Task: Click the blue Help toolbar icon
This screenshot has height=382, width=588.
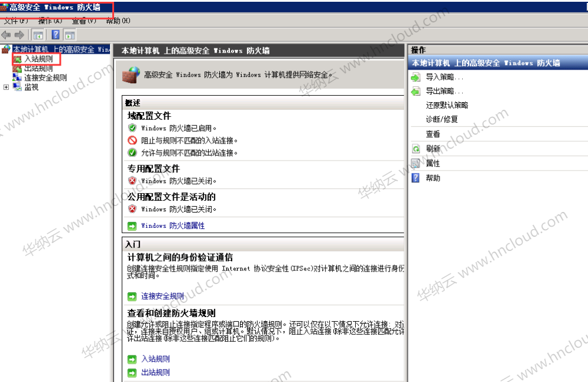Action: pyautogui.click(x=56, y=35)
